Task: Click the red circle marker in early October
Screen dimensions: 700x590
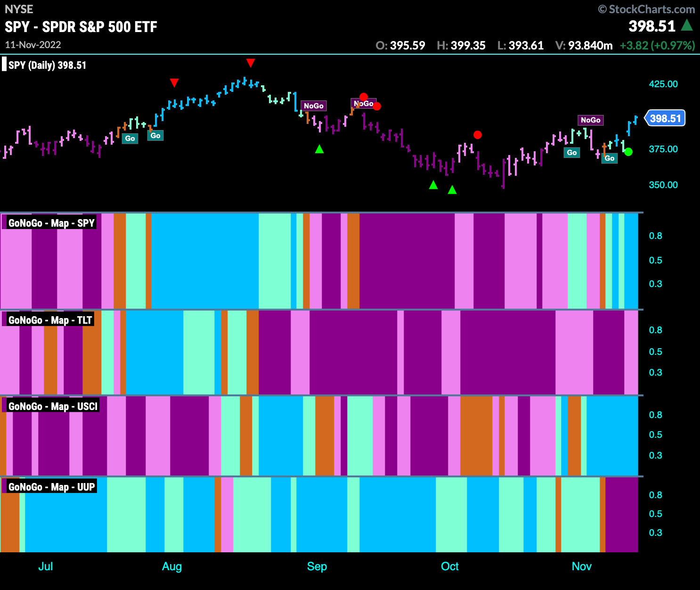Action: (x=478, y=135)
